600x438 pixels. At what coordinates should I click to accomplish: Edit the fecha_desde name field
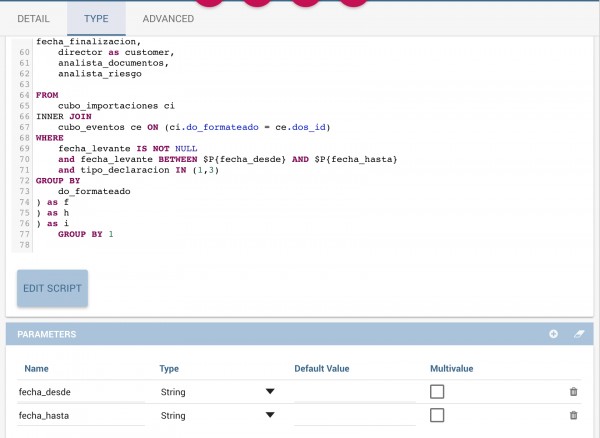[x=81, y=392]
